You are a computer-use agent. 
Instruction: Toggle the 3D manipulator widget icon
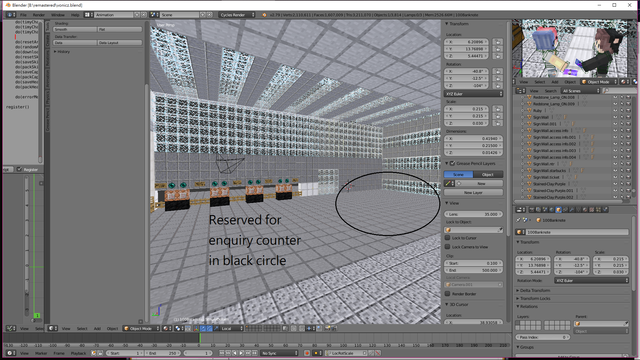click(x=196, y=328)
